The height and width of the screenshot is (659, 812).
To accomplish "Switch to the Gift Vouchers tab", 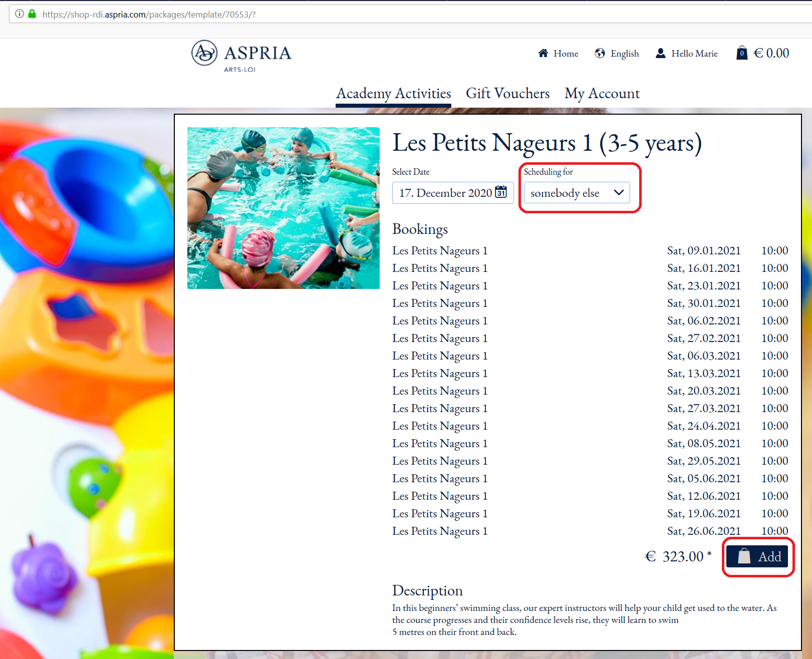I will 507,93.
